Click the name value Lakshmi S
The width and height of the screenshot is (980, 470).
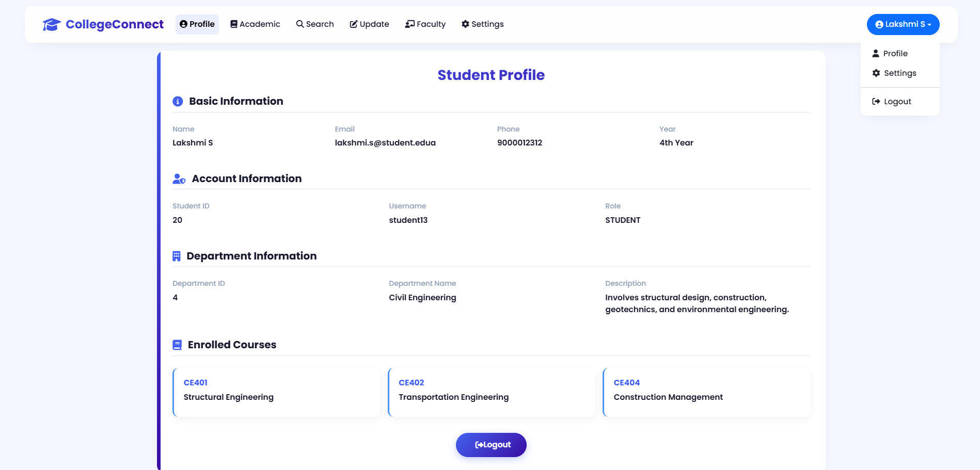pyautogui.click(x=193, y=143)
